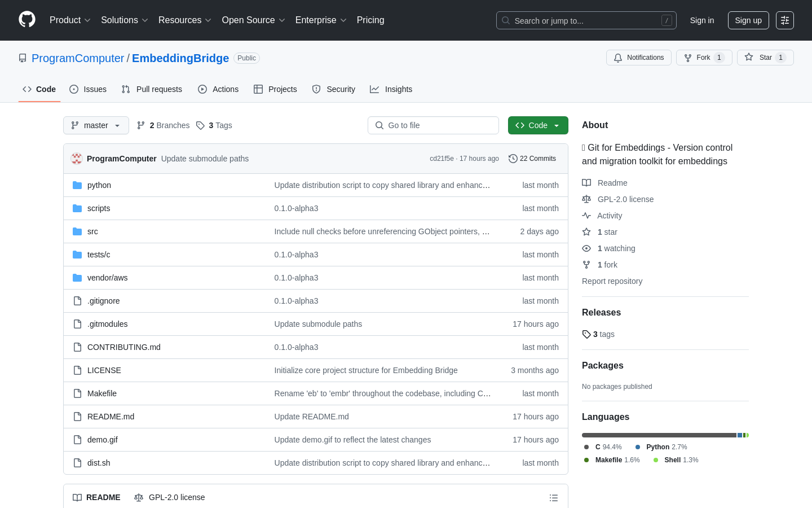Switch to the Pull requests tab
812x508 pixels.
tap(152, 89)
